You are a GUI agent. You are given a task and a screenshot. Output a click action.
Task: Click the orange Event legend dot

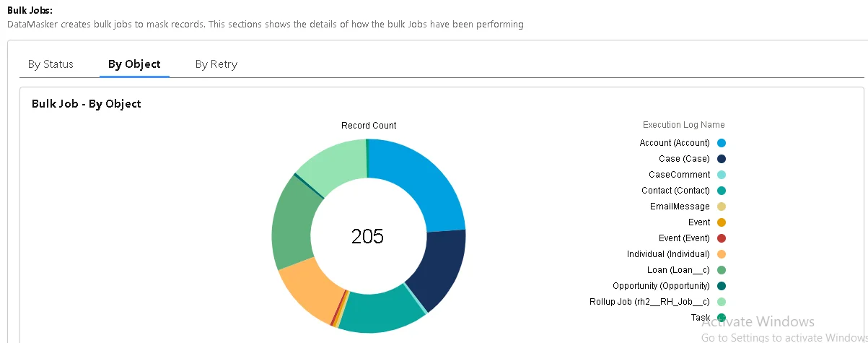tap(721, 222)
